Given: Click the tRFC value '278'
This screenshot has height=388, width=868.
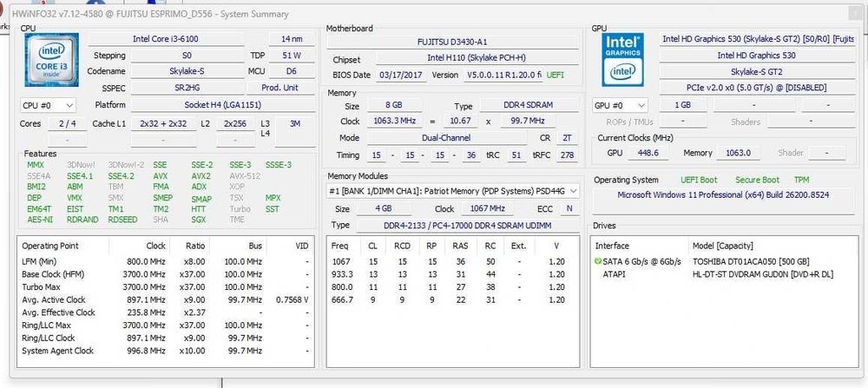Looking at the screenshot, I should [x=567, y=155].
